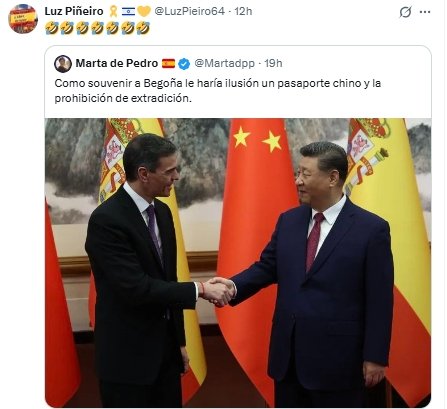The height and width of the screenshot is (409, 447).
Task: Click the 12h timestamp
Action: pyautogui.click(x=243, y=11)
